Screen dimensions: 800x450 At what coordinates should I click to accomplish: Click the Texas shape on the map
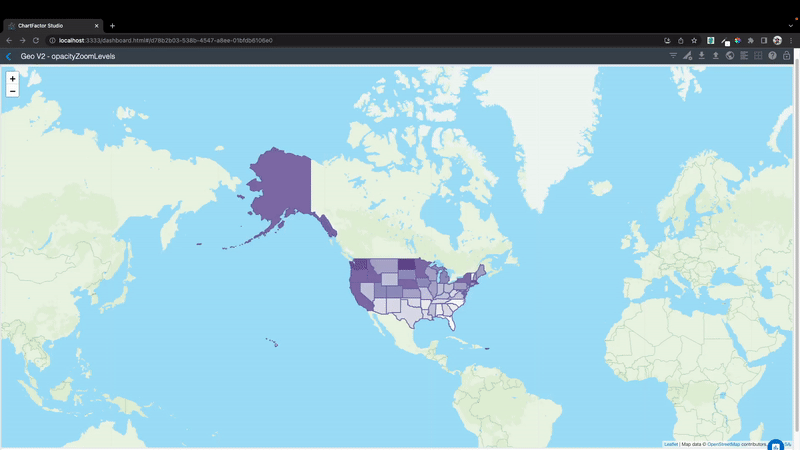[x=411, y=312]
